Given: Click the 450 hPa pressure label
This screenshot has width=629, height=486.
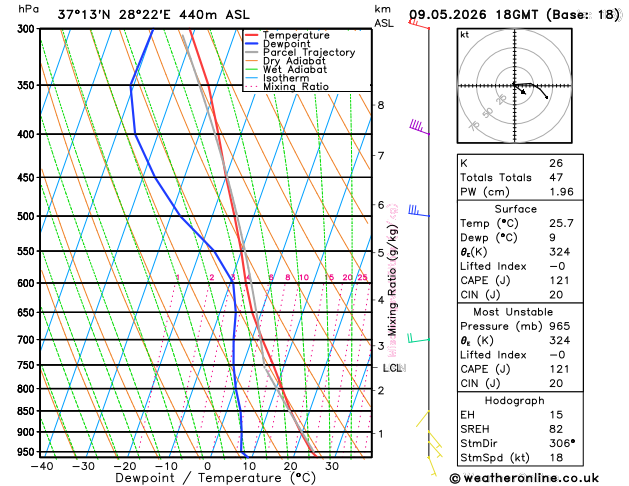Looking at the screenshot, I should click(28, 177).
